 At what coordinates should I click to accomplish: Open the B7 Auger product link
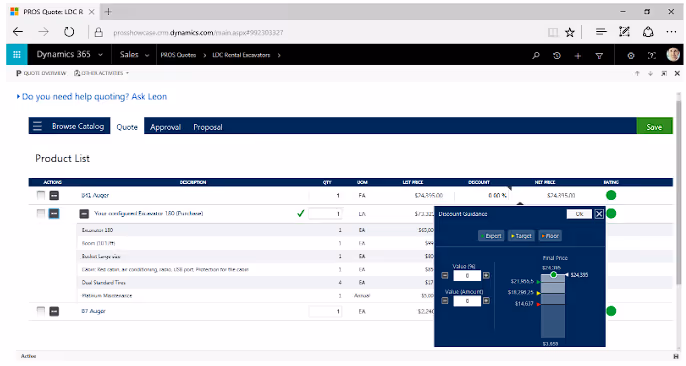[93, 311]
